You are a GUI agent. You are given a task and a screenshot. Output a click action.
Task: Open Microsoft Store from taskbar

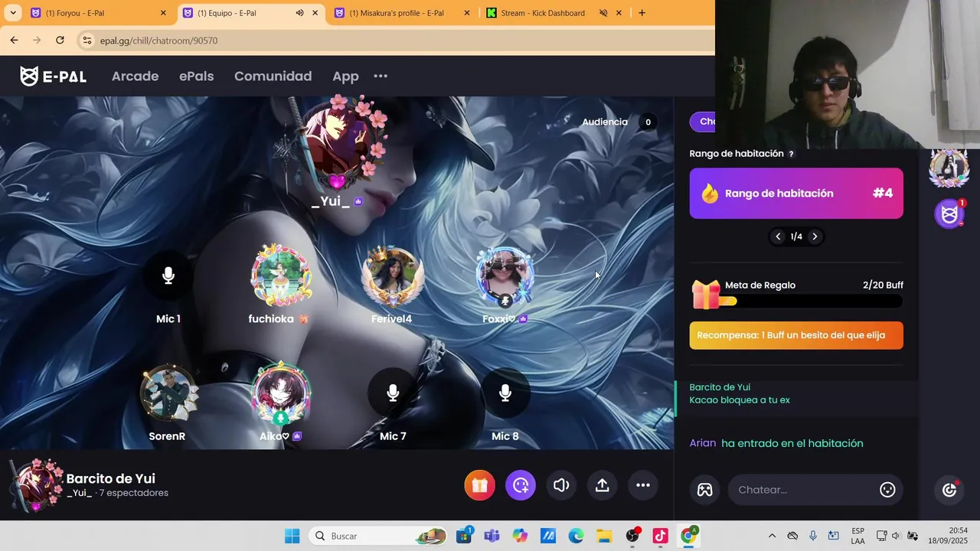[464, 536]
